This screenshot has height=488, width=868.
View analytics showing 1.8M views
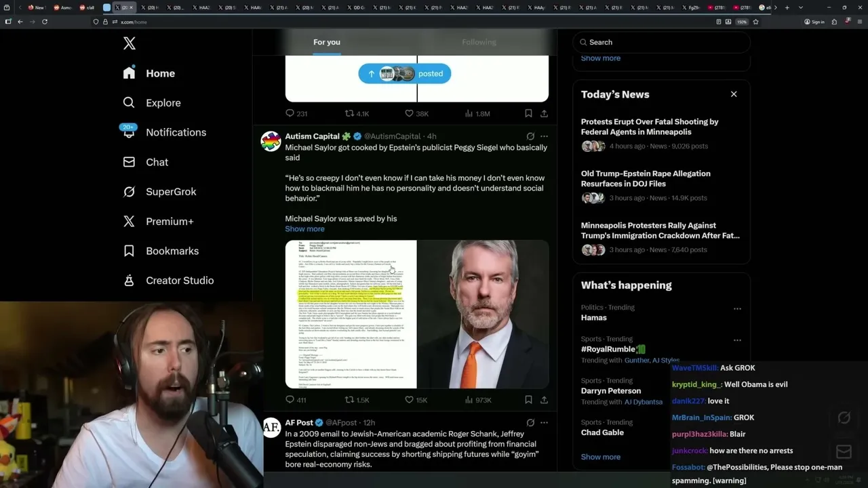(x=477, y=114)
